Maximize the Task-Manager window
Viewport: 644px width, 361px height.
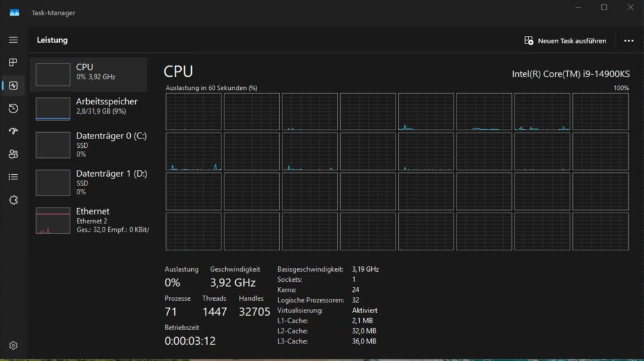pos(604,8)
